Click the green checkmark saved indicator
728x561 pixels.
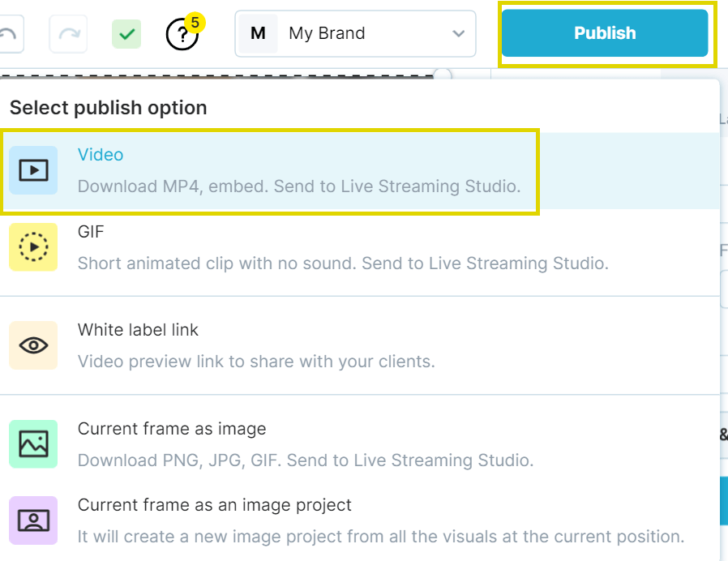pyautogui.click(x=126, y=34)
